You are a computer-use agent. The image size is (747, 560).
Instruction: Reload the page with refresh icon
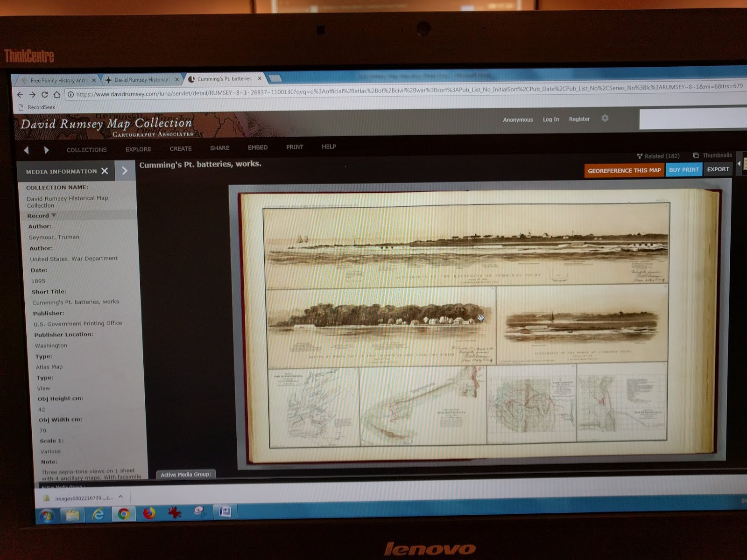45,95
